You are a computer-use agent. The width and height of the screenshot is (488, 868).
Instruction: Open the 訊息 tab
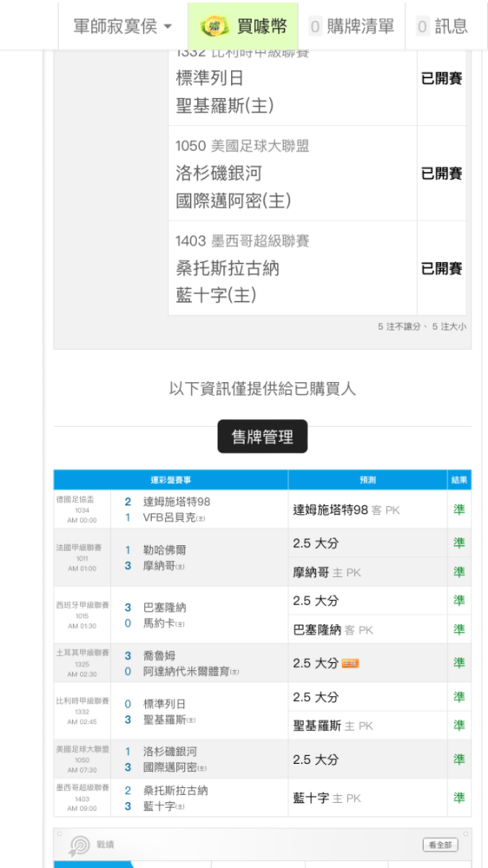coord(441,26)
